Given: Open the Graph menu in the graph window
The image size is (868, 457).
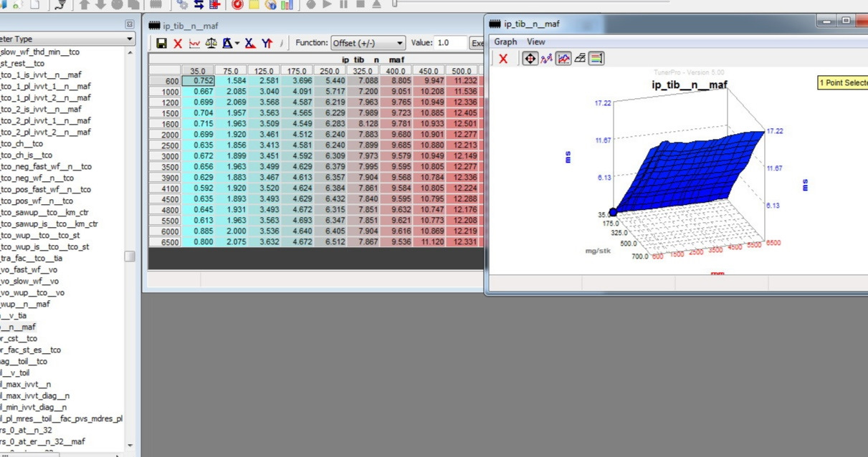Looking at the screenshot, I should (505, 42).
